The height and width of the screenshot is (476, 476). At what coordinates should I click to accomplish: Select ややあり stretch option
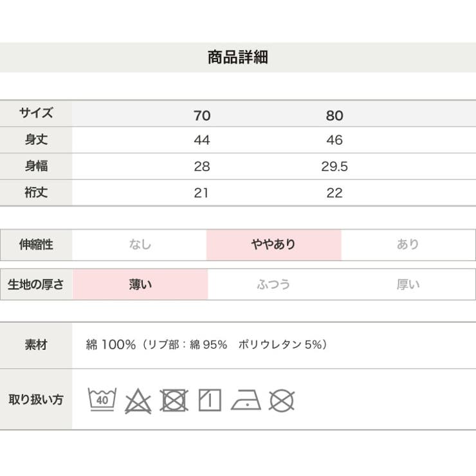(x=273, y=244)
